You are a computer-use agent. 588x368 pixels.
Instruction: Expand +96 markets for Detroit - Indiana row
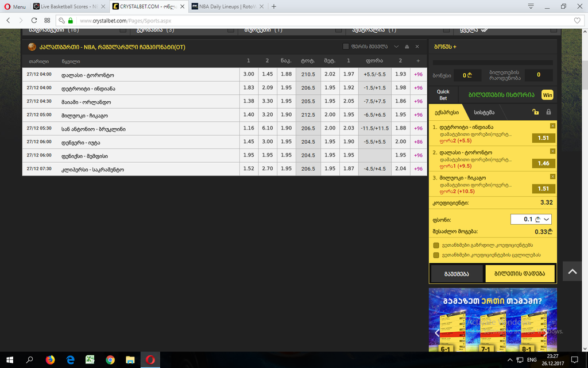pyautogui.click(x=419, y=88)
